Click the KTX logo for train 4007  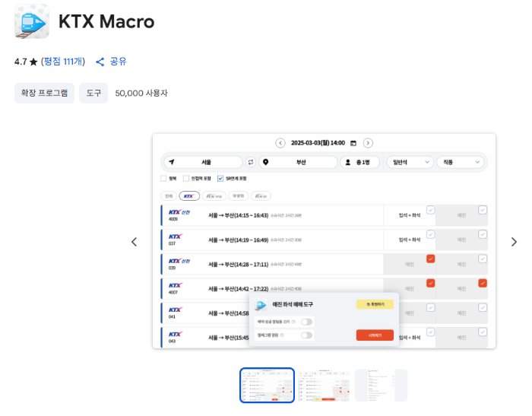(176, 285)
